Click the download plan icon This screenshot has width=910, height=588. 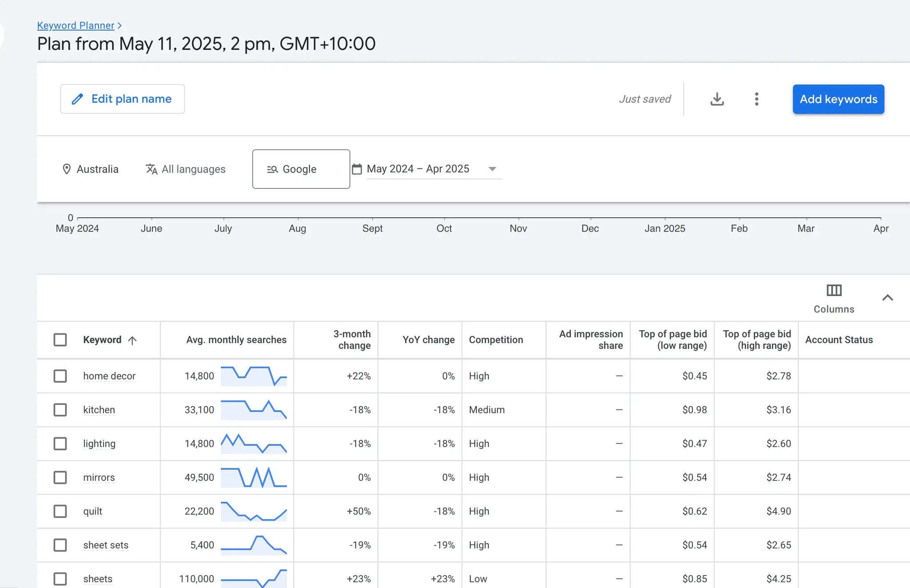pos(717,99)
